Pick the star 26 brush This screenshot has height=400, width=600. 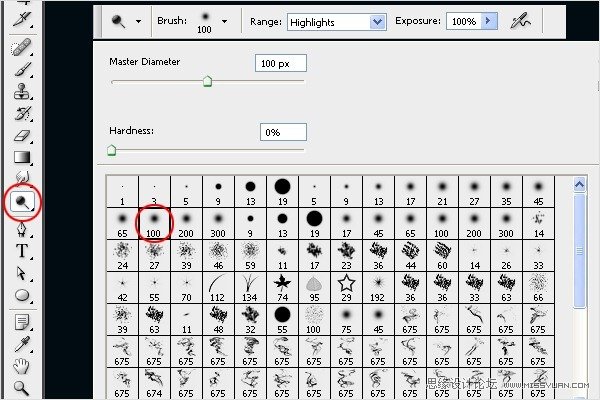pyautogui.click(x=506, y=256)
